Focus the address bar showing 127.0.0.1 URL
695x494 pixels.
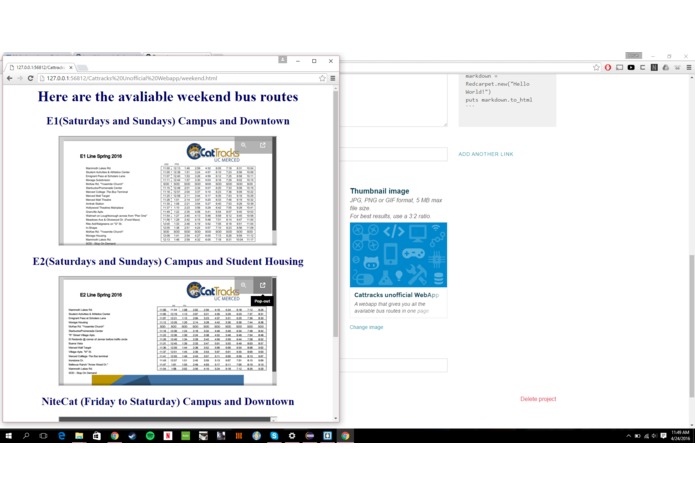(178, 78)
